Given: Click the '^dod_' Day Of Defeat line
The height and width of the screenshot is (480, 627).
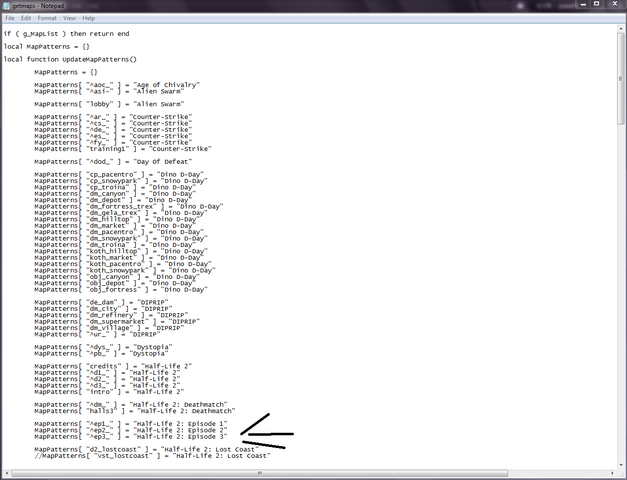Looking at the screenshot, I should (x=113, y=162).
